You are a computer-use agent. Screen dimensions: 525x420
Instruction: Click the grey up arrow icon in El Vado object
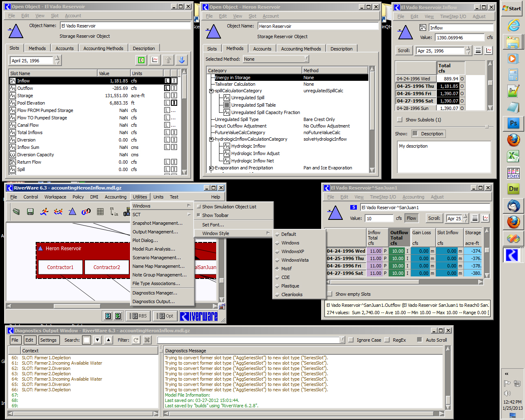168,60
